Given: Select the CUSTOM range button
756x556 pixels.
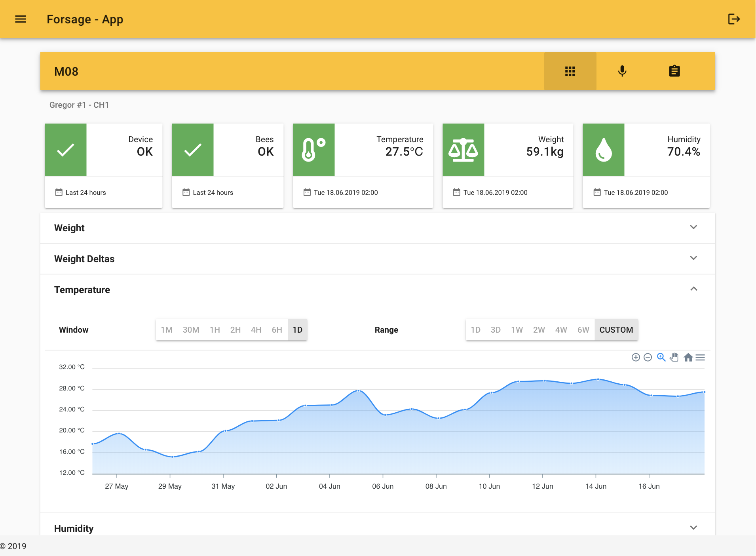Looking at the screenshot, I should (616, 330).
